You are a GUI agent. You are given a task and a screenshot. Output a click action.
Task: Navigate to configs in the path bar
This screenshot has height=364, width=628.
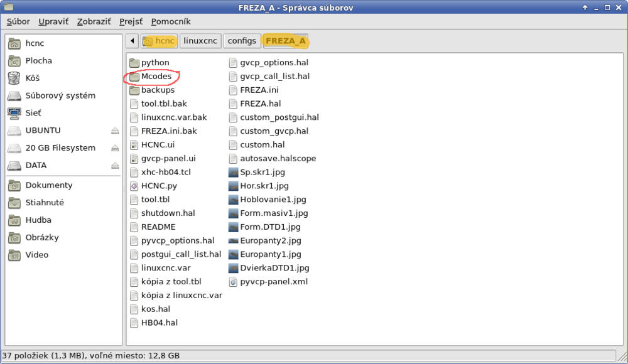click(x=242, y=41)
